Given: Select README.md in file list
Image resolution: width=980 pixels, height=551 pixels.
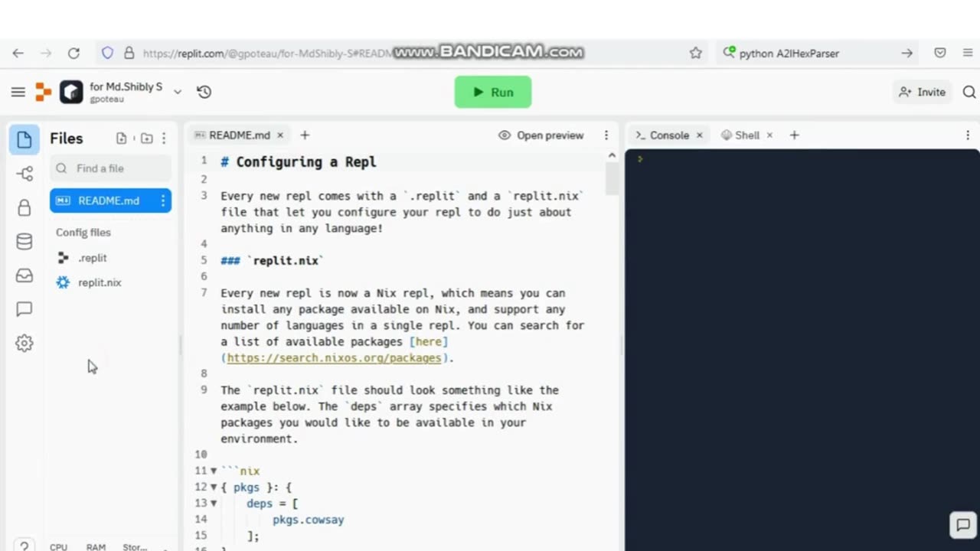Looking at the screenshot, I should [x=110, y=201].
